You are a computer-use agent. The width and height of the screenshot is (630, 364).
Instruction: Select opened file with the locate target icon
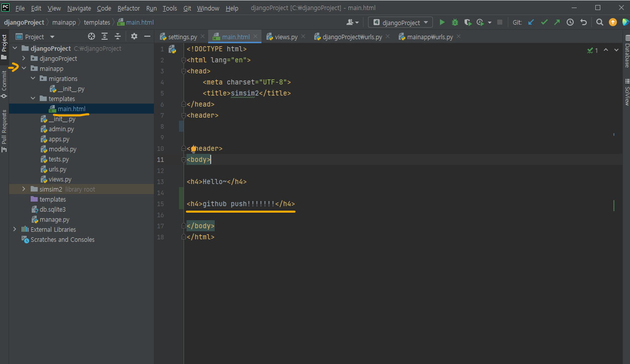tap(92, 37)
